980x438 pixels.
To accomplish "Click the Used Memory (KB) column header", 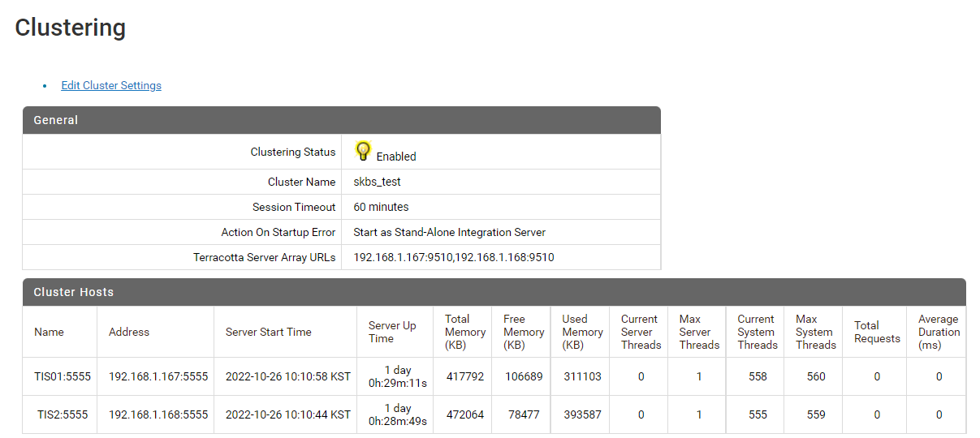I will click(582, 332).
